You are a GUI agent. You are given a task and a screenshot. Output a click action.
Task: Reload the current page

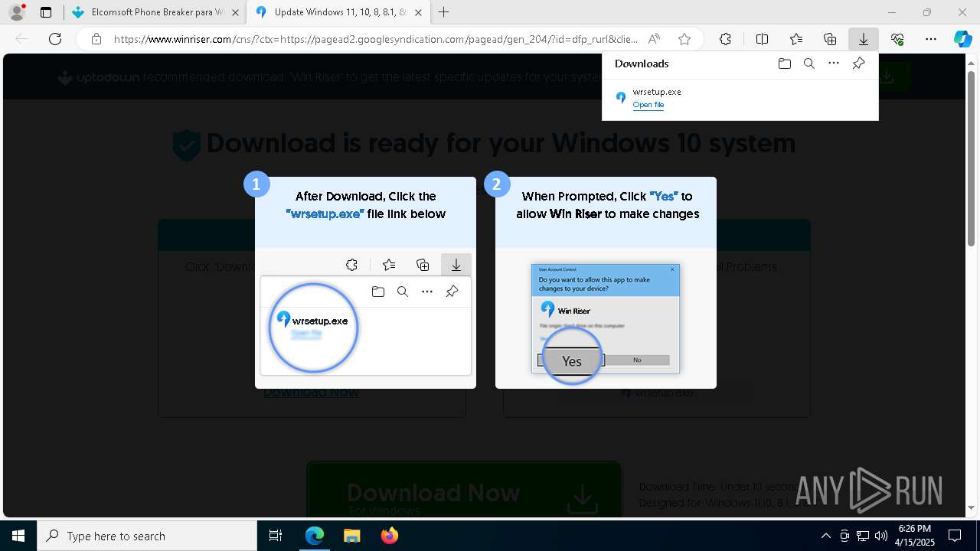coord(55,39)
